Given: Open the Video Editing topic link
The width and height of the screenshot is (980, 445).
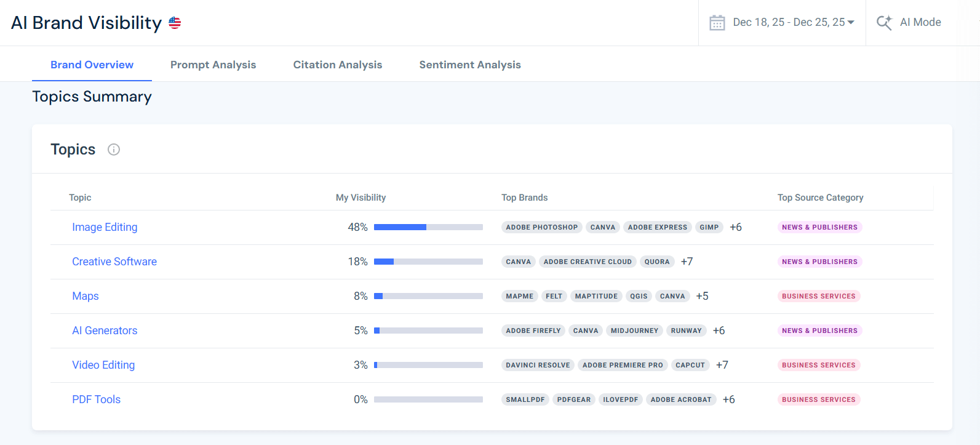Looking at the screenshot, I should coord(103,365).
